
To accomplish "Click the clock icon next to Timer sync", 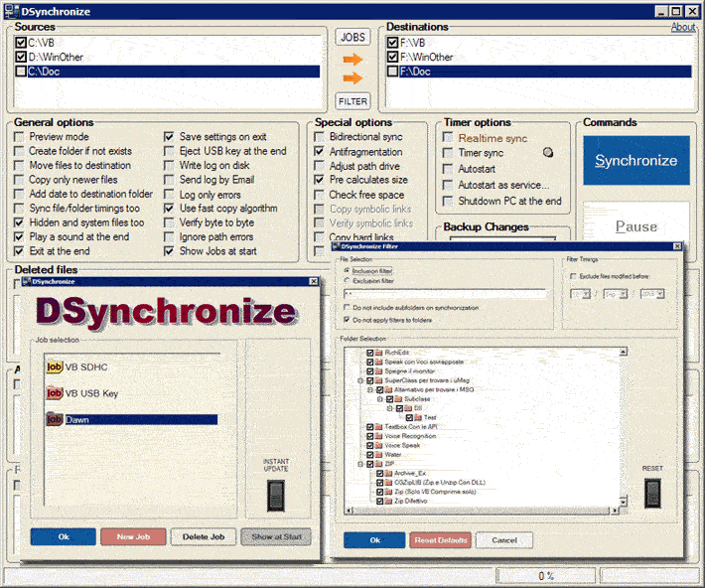I will coord(548,153).
